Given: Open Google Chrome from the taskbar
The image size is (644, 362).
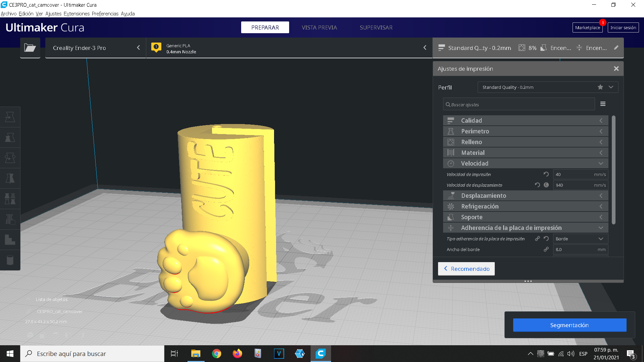Looking at the screenshot, I should point(217,354).
